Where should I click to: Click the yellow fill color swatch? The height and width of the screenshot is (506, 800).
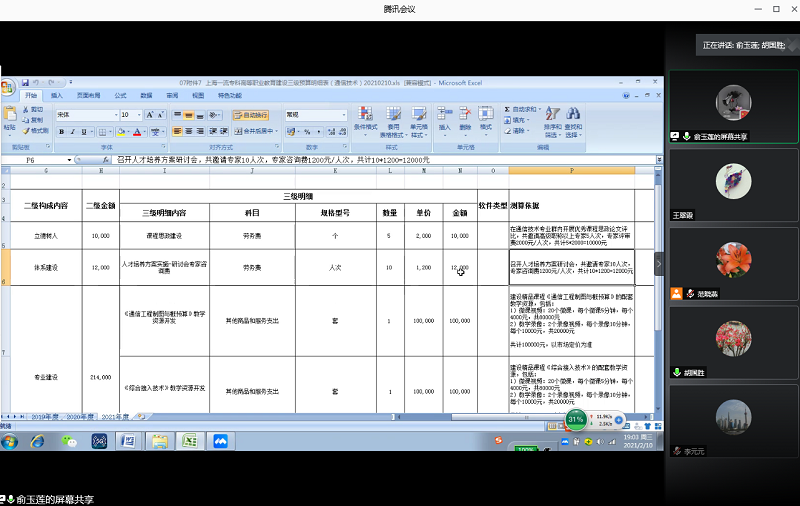pos(121,131)
